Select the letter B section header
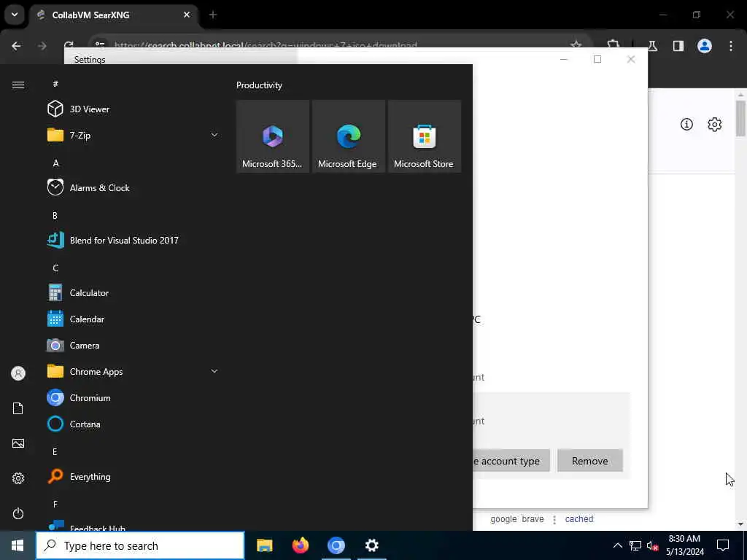 pyautogui.click(x=55, y=215)
